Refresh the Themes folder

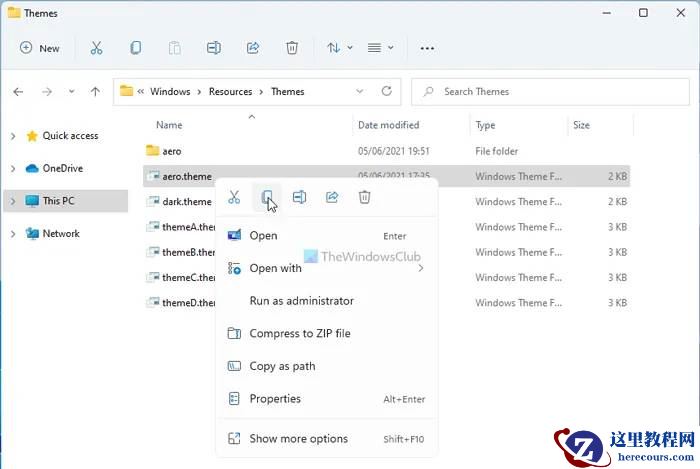pos(387,91)
